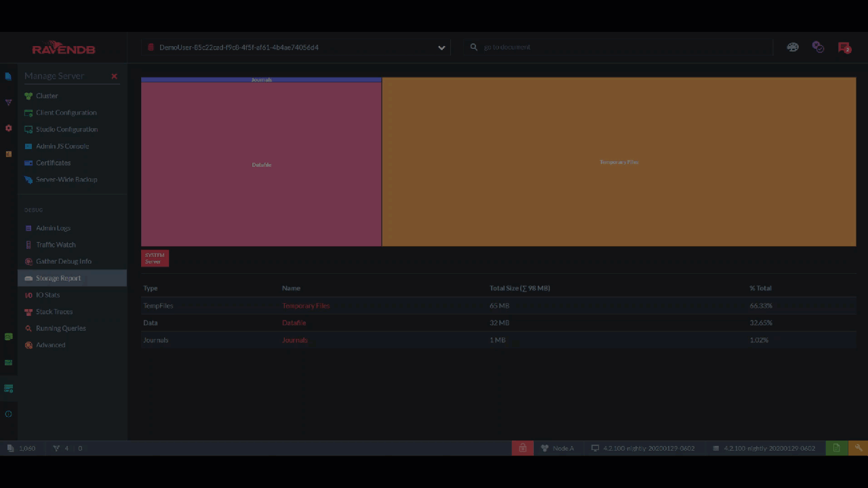Viewport: 868px width, 488px height.
Task: Open the Admin JS Console page
Action: (62, 146)
